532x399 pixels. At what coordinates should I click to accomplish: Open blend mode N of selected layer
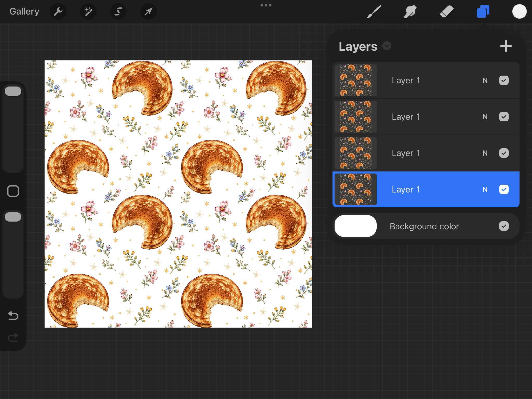pos(485,190)
